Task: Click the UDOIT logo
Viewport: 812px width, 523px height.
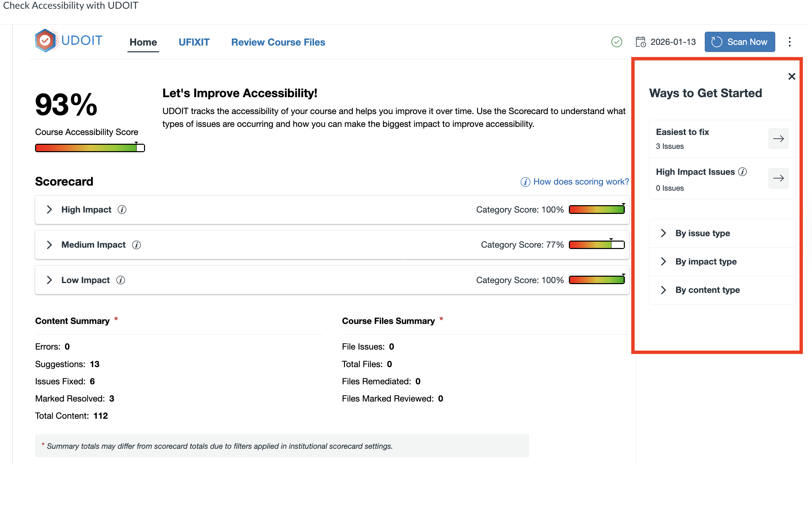Action: tap(68, 41)
